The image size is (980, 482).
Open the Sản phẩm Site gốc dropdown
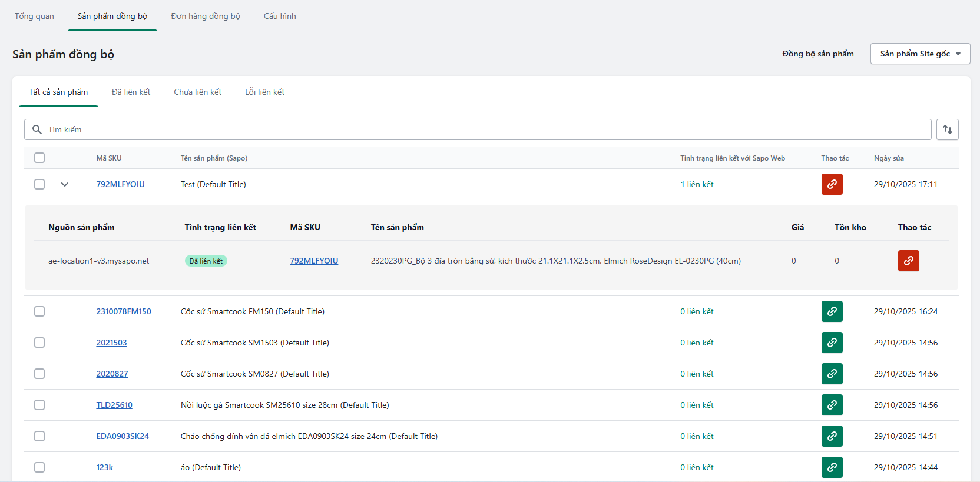[x=920, y=54]
